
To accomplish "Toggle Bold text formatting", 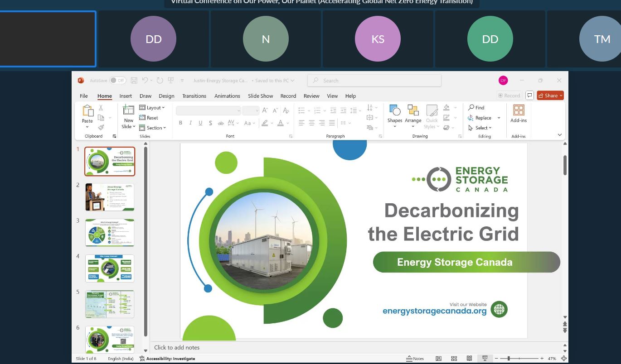I will click(180, 123).
